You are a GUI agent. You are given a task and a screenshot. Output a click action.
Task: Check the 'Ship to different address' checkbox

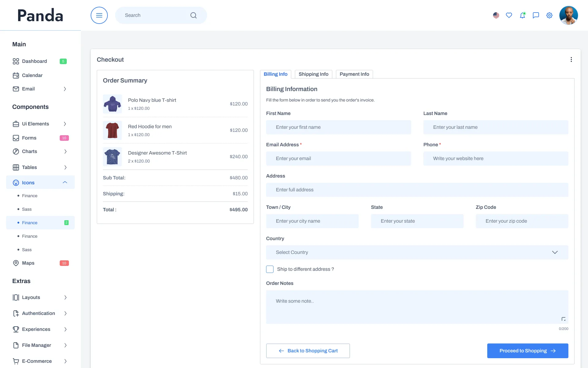(x=270, y=269)
